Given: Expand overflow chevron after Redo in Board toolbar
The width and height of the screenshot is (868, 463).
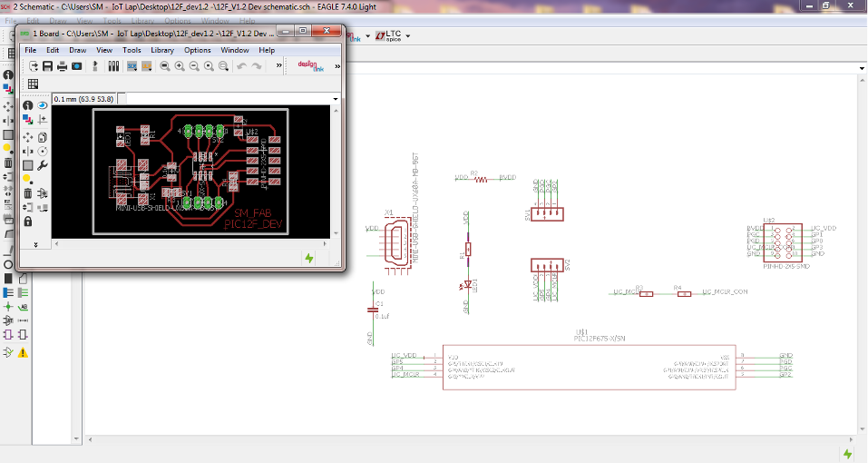Looking at the screenshot, I should (x=278, y=65).
